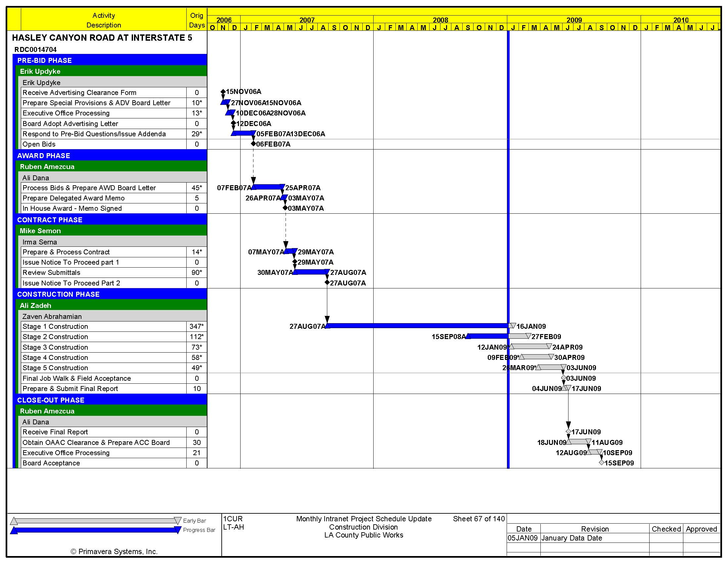The height and width of the screenshot is (562, 728).
Task: Click the Respond to Pre-Bid Questions bar
Action: point(243,133)
